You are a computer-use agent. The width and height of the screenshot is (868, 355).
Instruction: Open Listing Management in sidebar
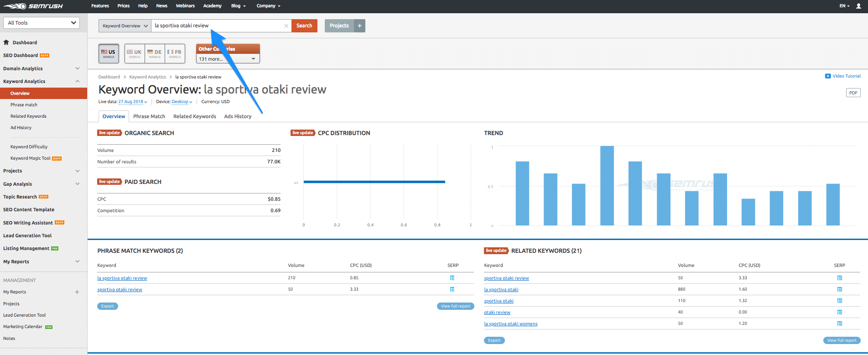[26, 248]
